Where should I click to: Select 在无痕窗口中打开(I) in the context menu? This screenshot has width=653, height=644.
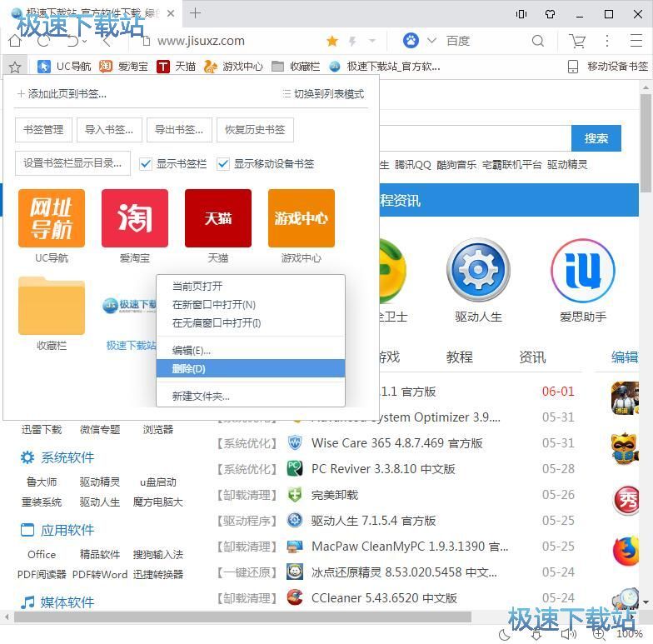pos(250,323)
